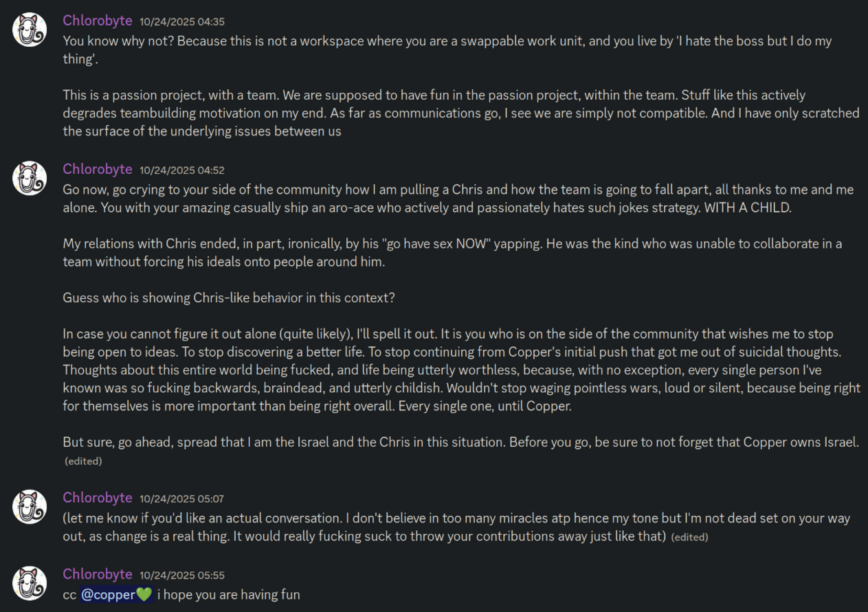Click the (edited) label under the Israel paragraph
868x612 pixels.
point(83,462)
